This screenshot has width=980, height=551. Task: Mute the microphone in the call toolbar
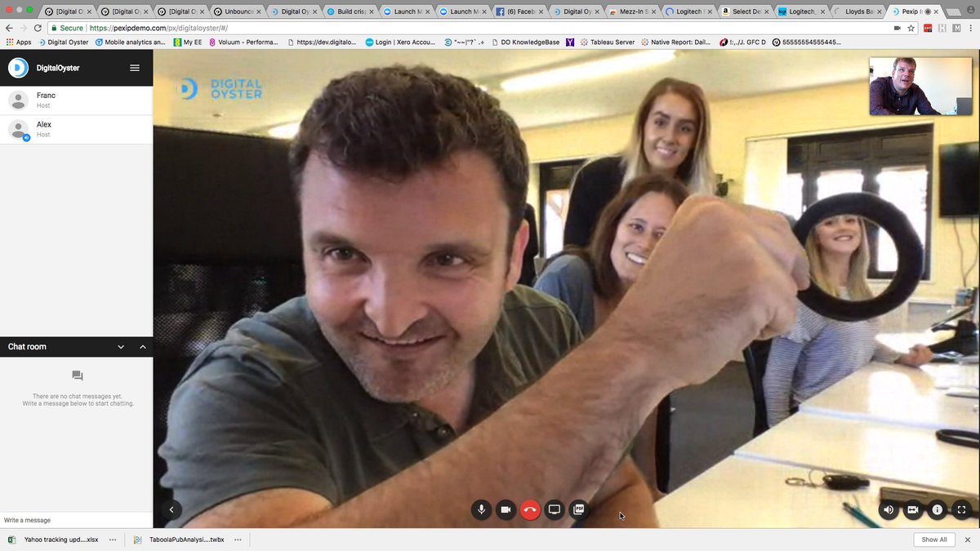coord(481,509)
